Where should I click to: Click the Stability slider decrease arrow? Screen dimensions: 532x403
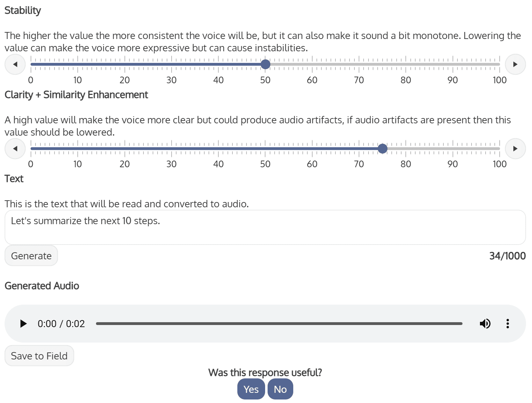pyautogui.click(x=15, y=64)
